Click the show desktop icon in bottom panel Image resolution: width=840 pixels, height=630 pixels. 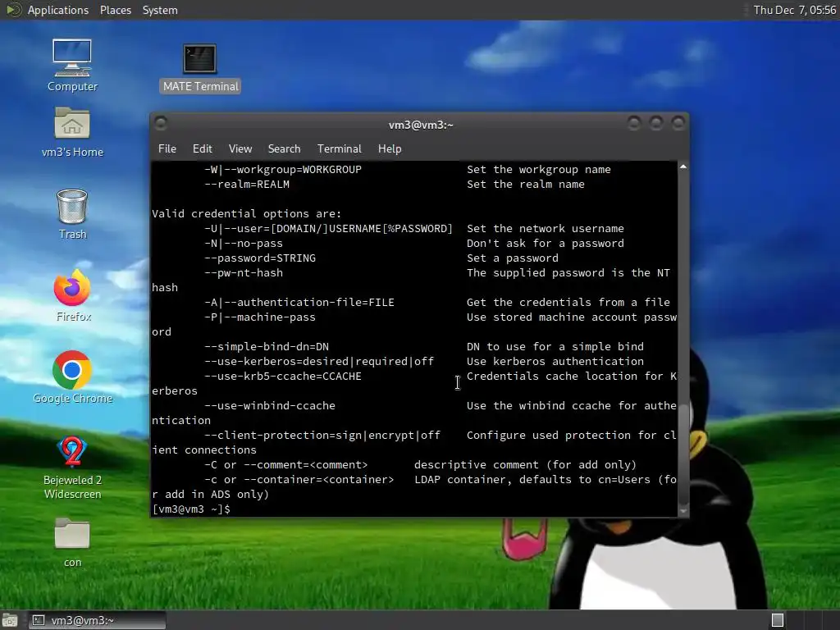[9, 620]
